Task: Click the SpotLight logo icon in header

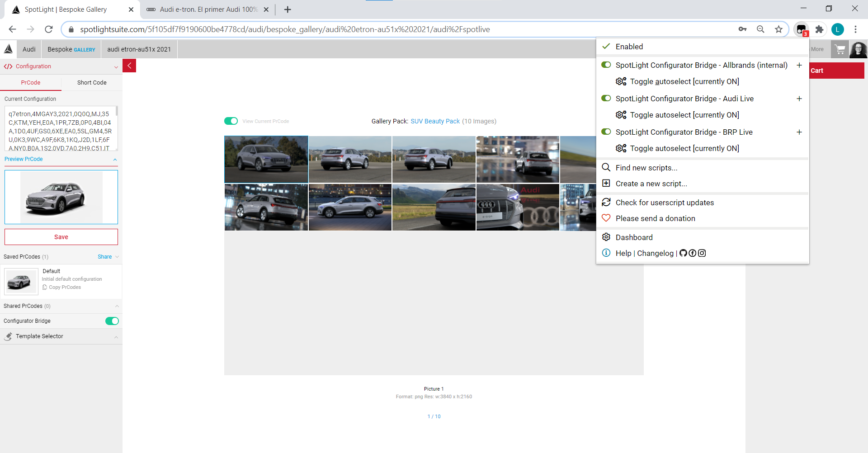Action: pyautogui.click(x=8, y=49)
